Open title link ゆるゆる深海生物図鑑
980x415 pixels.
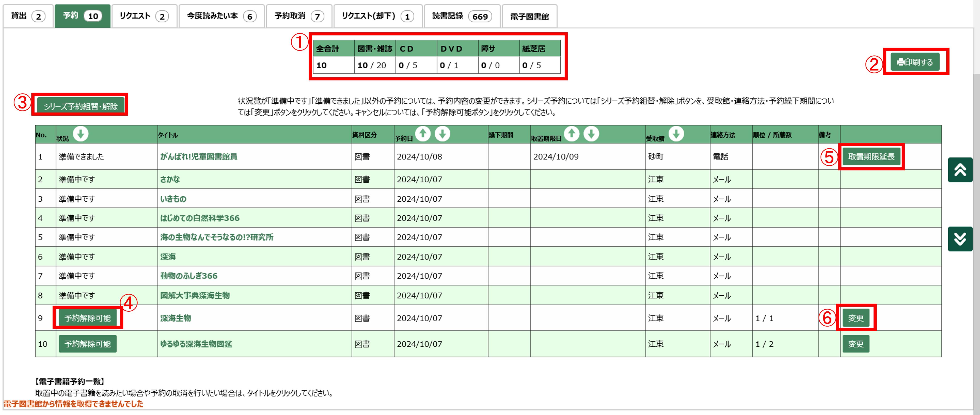pos(196,344)
